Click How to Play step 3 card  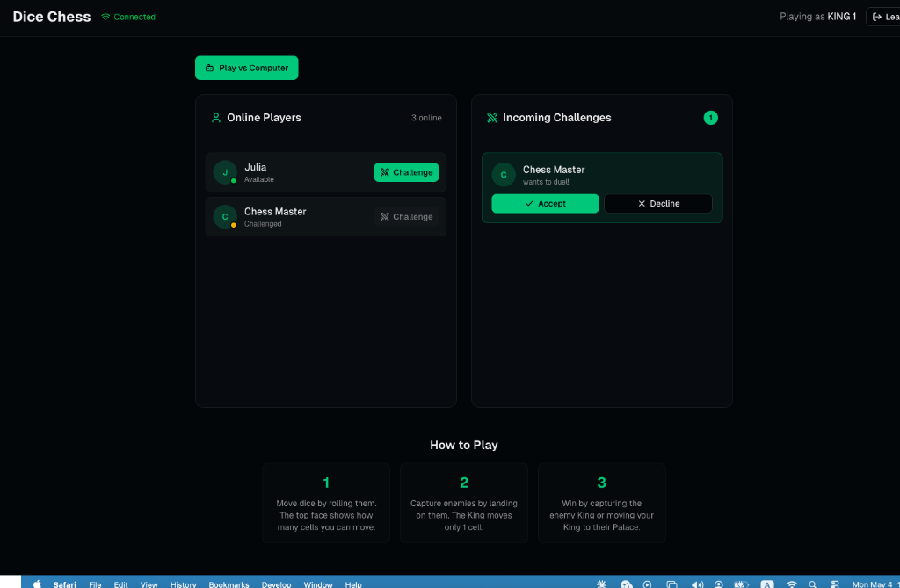pyautogui.click(x=601, y=503)
